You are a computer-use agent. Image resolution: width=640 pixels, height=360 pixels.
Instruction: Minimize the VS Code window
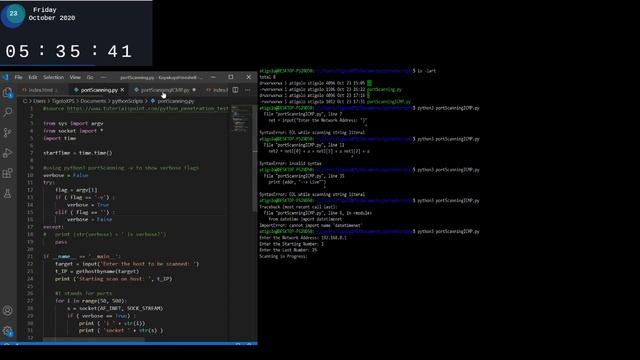click(213, 77)
